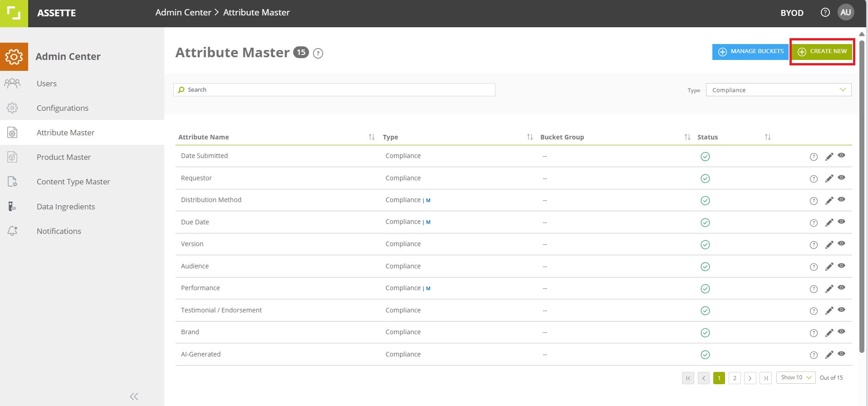Select Data Ingredients menu item
Image resolution: width=868 pixels, height=406 pixels.
pos(66,207)
